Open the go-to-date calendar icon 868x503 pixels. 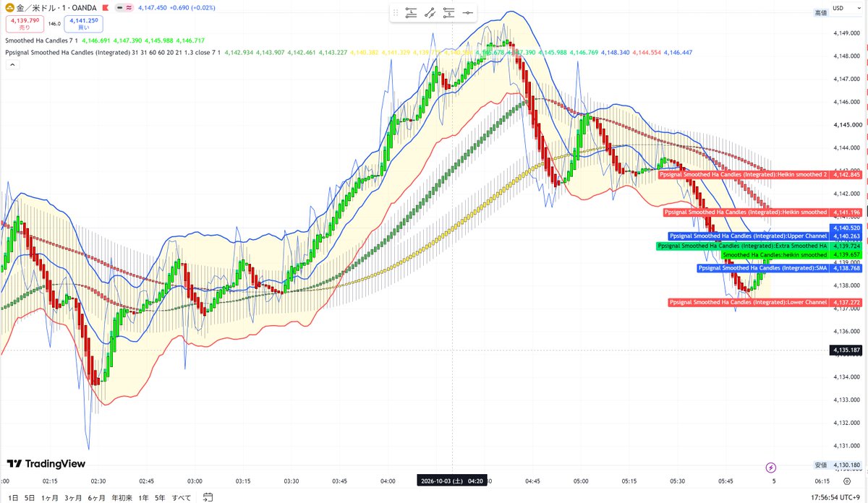[208, 497]
